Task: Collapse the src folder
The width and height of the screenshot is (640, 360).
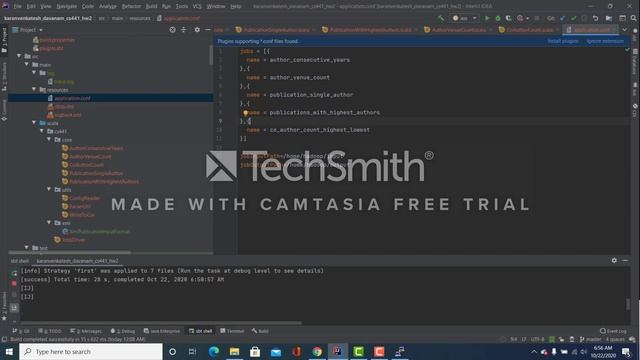Action: click(x=19, y=56)
